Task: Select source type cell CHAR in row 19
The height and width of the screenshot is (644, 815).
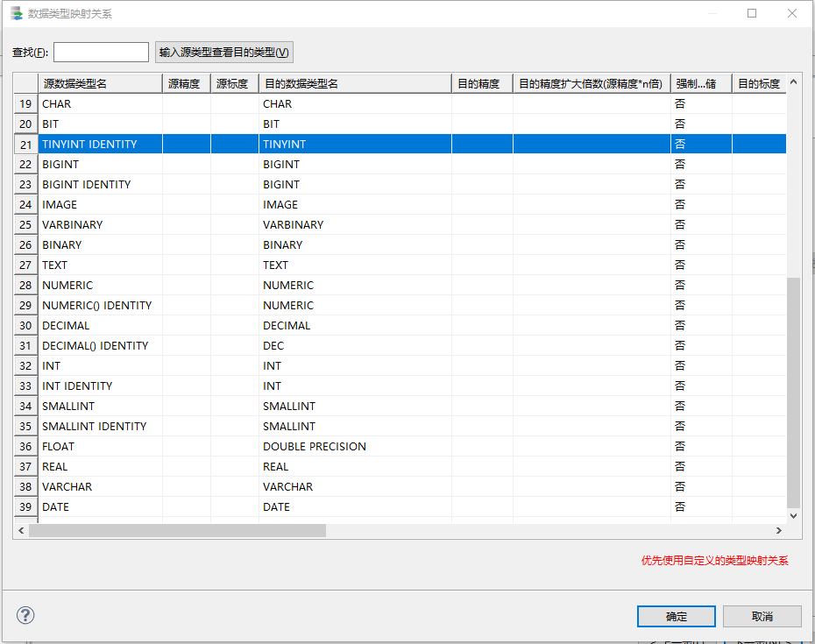Action: [x=100, y=104]
